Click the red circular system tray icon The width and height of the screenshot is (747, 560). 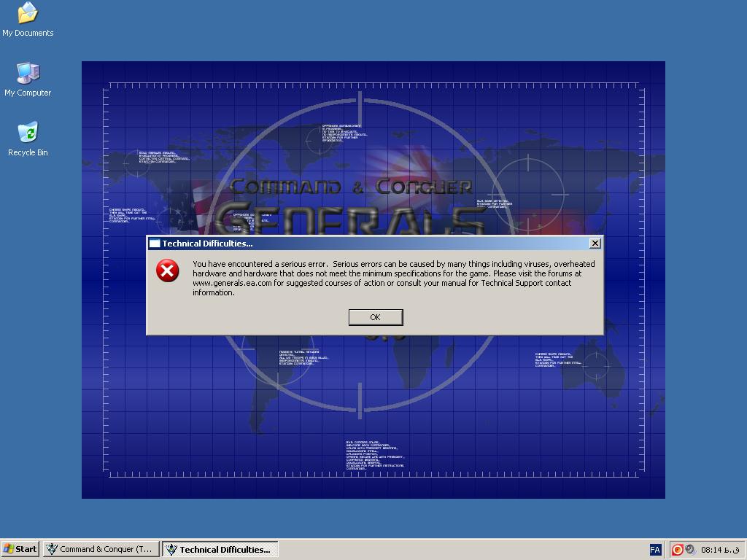coord(677,550)
